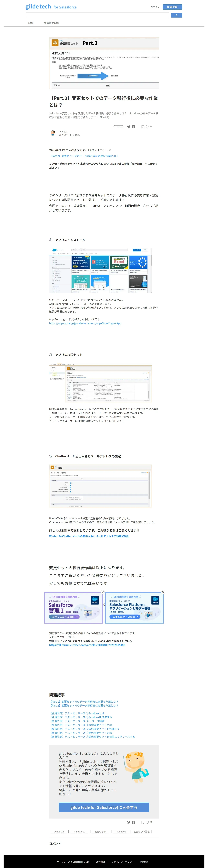Bookmark icon above the tag list
The width and height of the screenshot is (208, 868).
pos(143,822)
